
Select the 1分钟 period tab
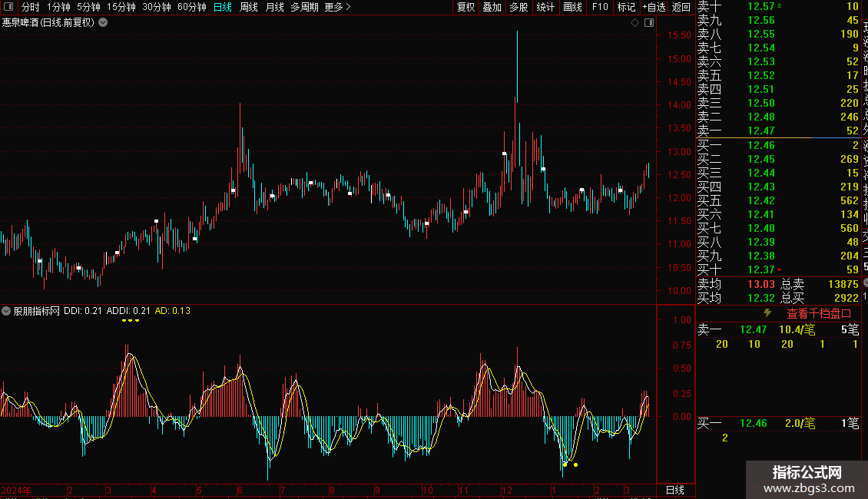click(58, 7)
